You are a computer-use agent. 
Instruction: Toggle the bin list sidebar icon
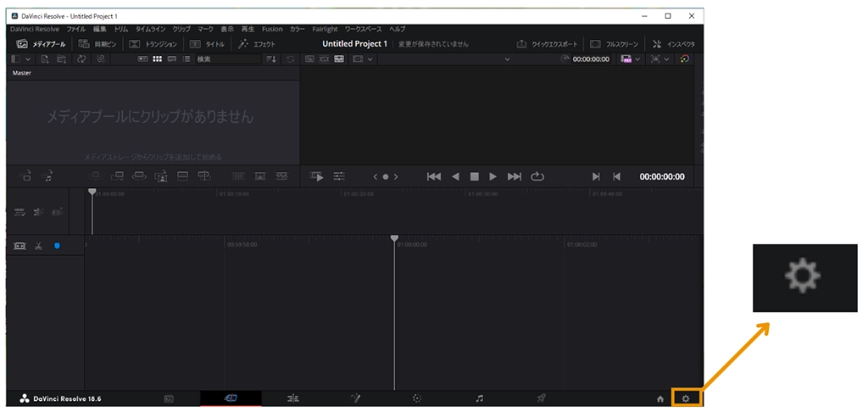[x=15, y=58]
